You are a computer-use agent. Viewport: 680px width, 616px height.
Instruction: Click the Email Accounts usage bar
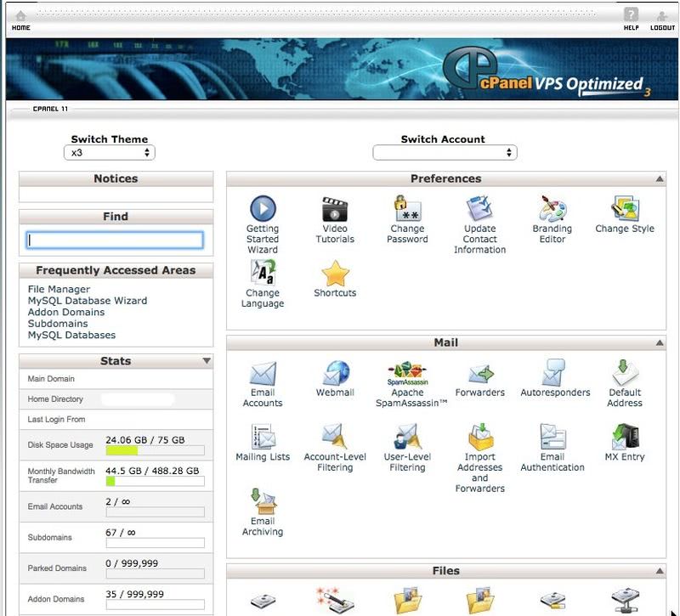coord(156,512)
